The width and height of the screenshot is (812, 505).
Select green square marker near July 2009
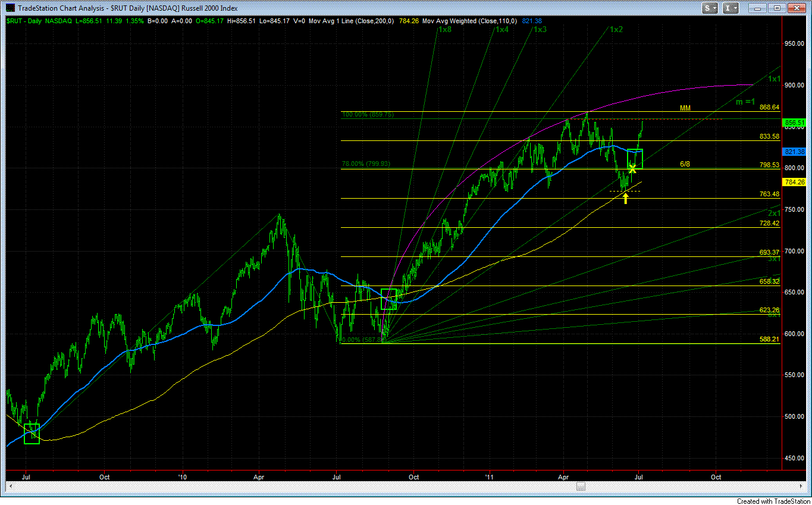31,434
